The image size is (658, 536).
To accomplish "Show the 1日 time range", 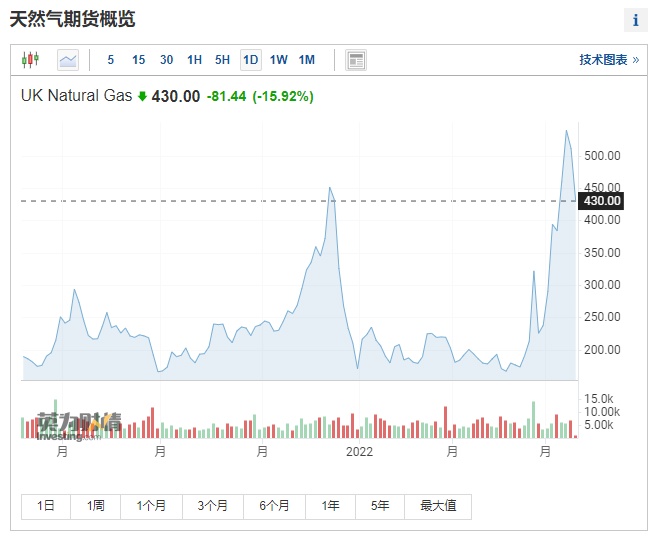I will click(46, 506).
